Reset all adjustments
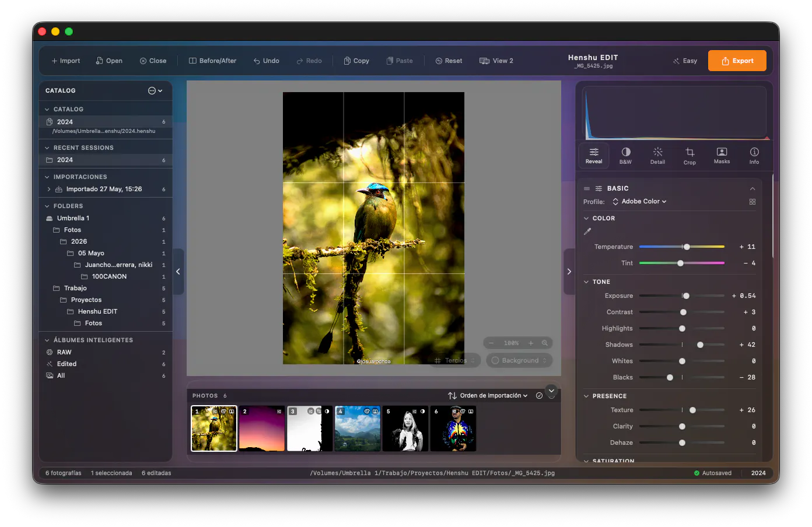This screenshot has width=812, height=527. [x=449, y=61]
